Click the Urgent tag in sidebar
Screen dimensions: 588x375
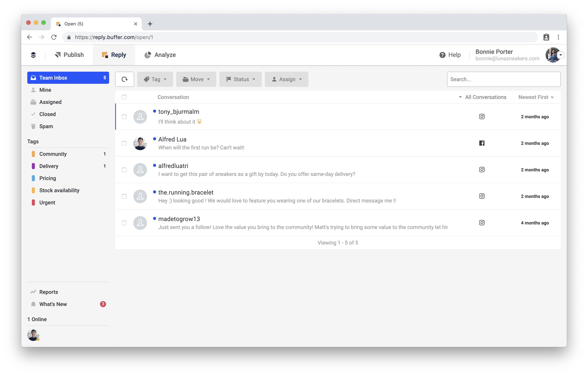[x=47, y=202]
